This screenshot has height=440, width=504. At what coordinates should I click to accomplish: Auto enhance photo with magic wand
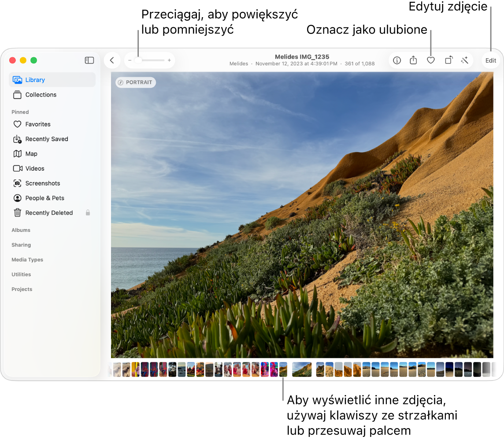point(464,60)
